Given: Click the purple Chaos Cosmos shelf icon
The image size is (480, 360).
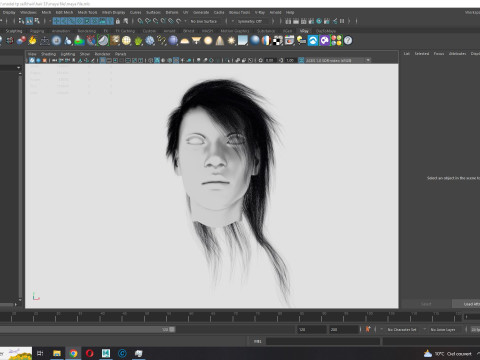Looking at the screenshot, I should click(x=324, y=41).
